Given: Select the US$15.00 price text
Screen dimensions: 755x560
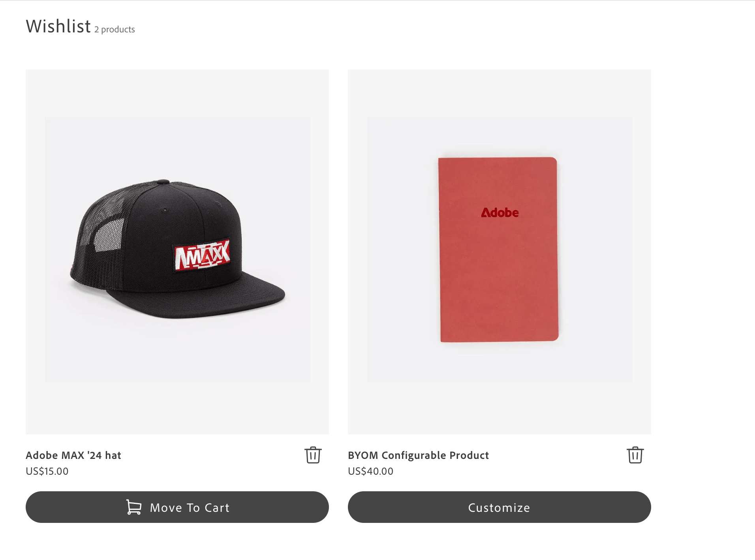Looking at the screenshot, I should [x=47, y=471].
